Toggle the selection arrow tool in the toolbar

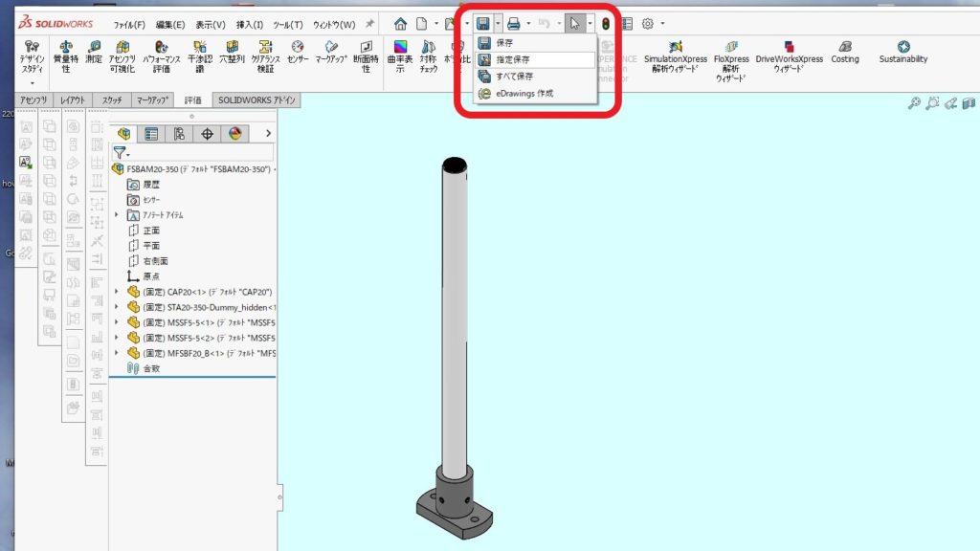click(x=573, y=23)
